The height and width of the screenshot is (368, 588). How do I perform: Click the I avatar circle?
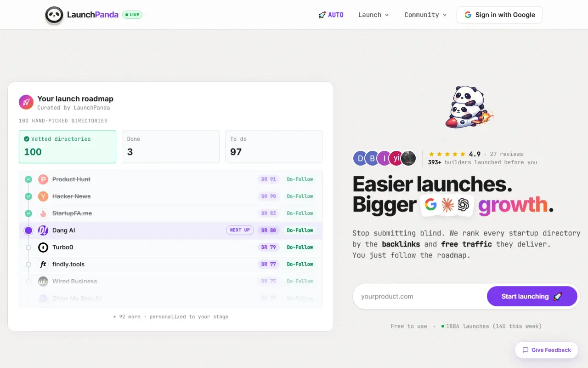[x=384, y=158]
